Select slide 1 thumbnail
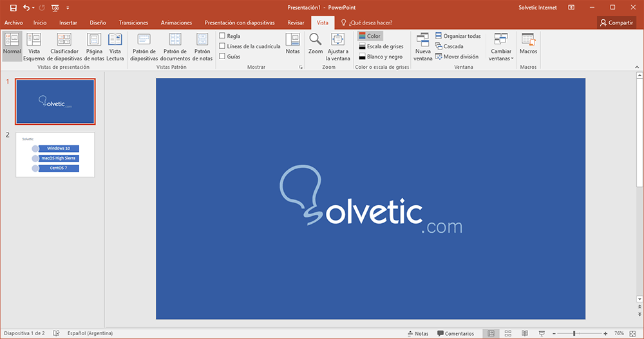Image resolution: width=644 pixels, height=339 pixels. (x=55, y=102)
